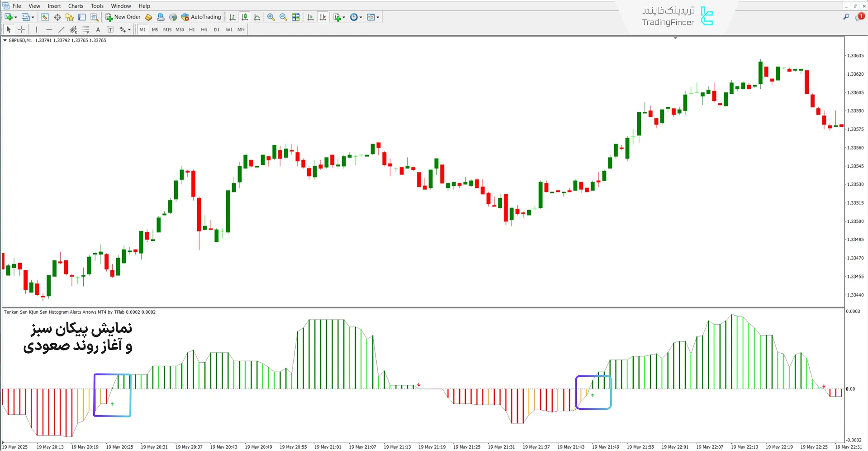
Task: Select the Fibonacci retracement tool
Action: [x=85, y=29]
